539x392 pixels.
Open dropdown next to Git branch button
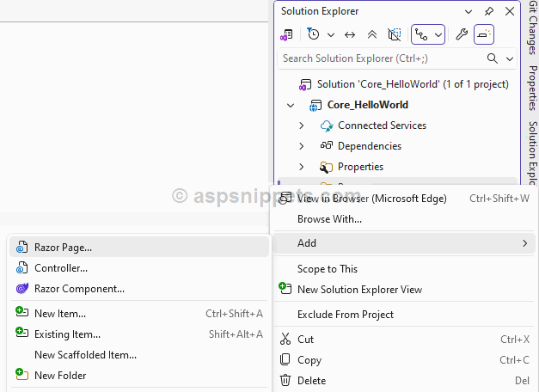click(438, 34)
